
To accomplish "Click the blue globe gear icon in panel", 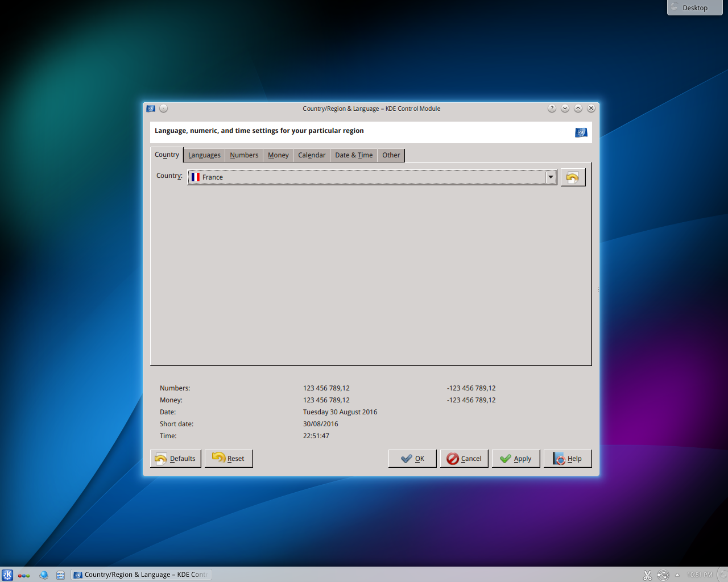I will click(x=43, y=575).
